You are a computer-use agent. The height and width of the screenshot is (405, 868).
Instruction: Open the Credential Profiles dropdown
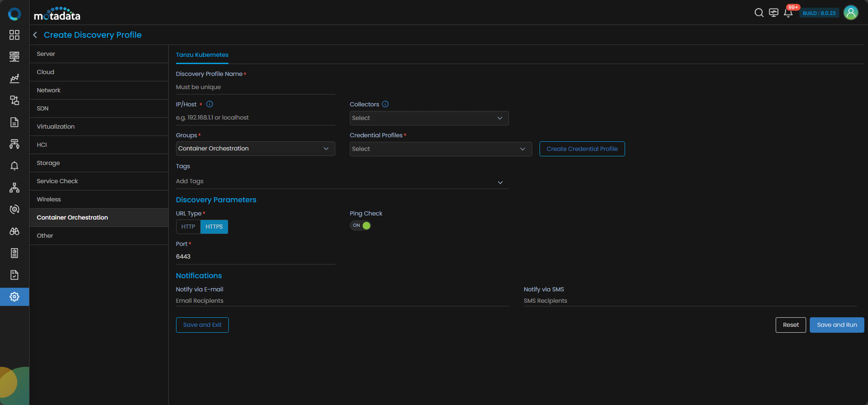click(x=440, y=149)
